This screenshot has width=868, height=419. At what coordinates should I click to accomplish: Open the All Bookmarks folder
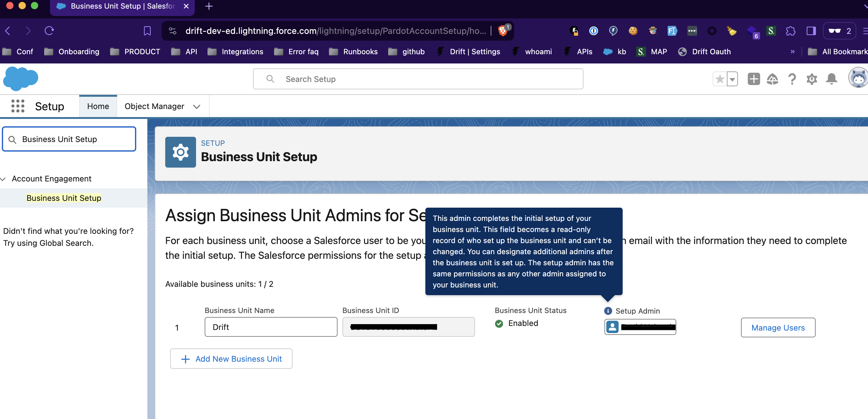(x=838, y=52)
